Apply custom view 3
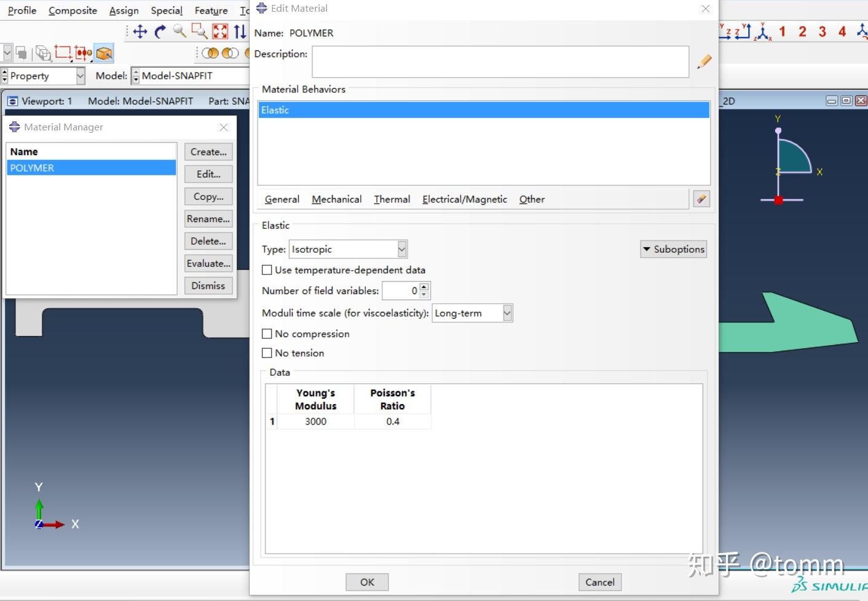 point(823,31)
